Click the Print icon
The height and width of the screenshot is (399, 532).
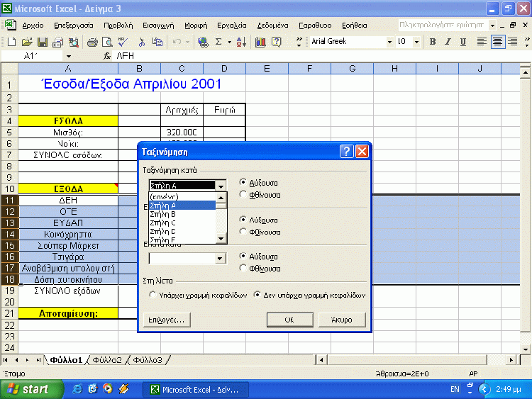(92, 42)
